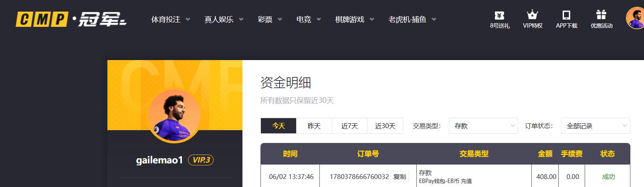Copy order number with 复制 button
Image resolution: width=644 pixels, height=187 pixels.
tap(400, 177)
